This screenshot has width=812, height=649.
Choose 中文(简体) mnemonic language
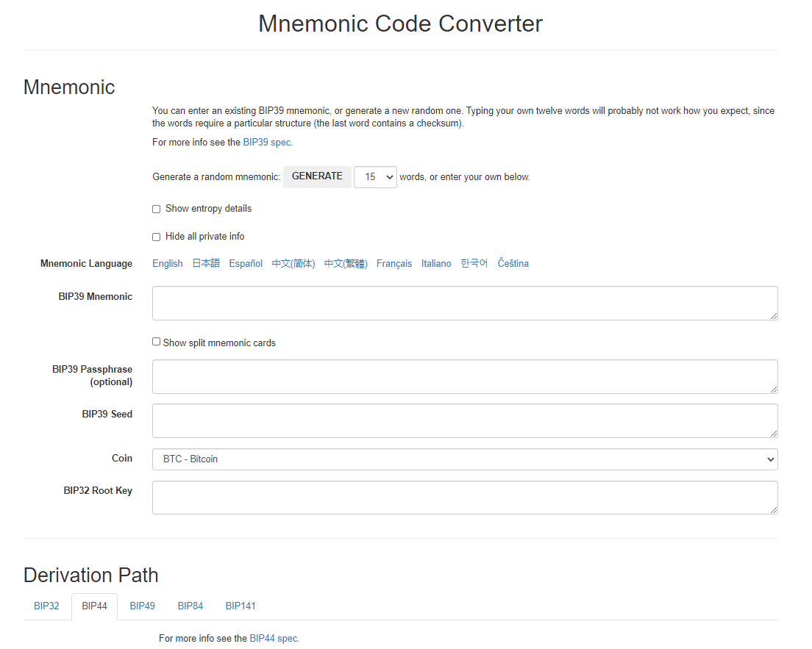(293, 263)
